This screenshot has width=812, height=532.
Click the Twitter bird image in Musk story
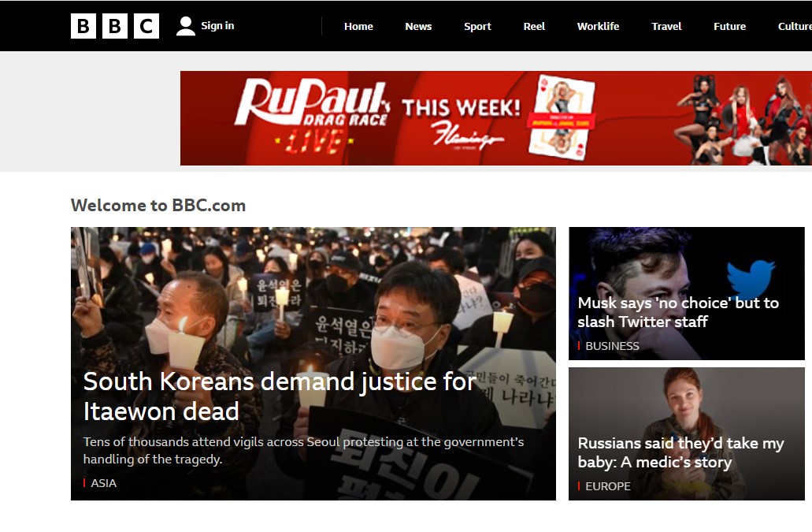[751, 279]
